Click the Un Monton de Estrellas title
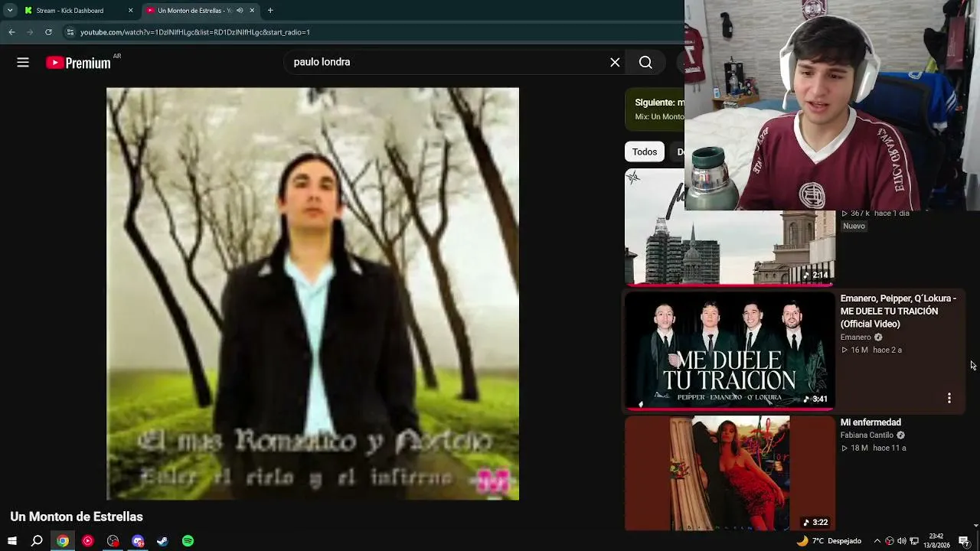This screenshot has height=551, width=980. 77,517
